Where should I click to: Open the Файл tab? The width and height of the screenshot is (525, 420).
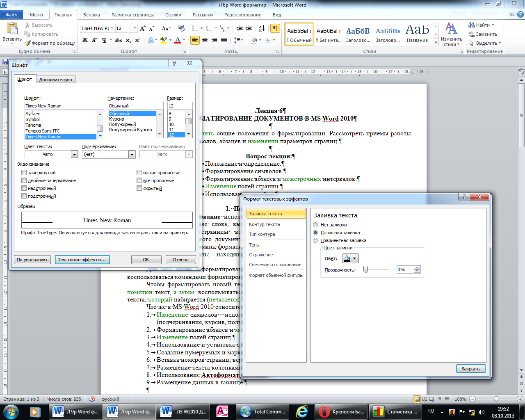11,15
